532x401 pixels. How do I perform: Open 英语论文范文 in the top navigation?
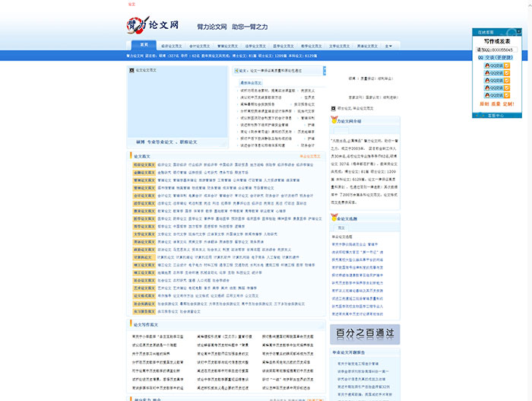[367, 46]
